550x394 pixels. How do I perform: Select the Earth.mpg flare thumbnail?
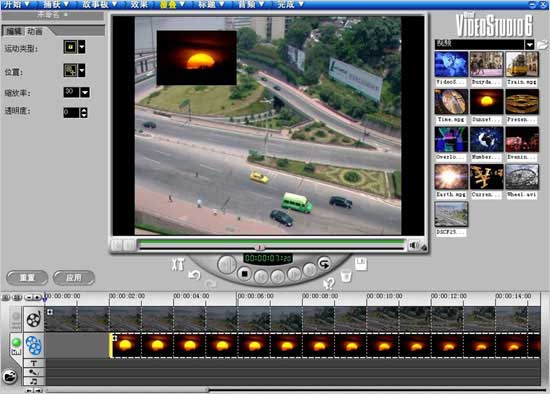(x=451, y=177)
